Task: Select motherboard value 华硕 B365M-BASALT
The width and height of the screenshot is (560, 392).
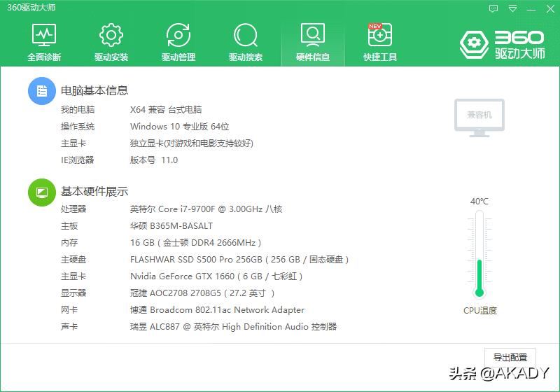Action: tap(171, 226)
